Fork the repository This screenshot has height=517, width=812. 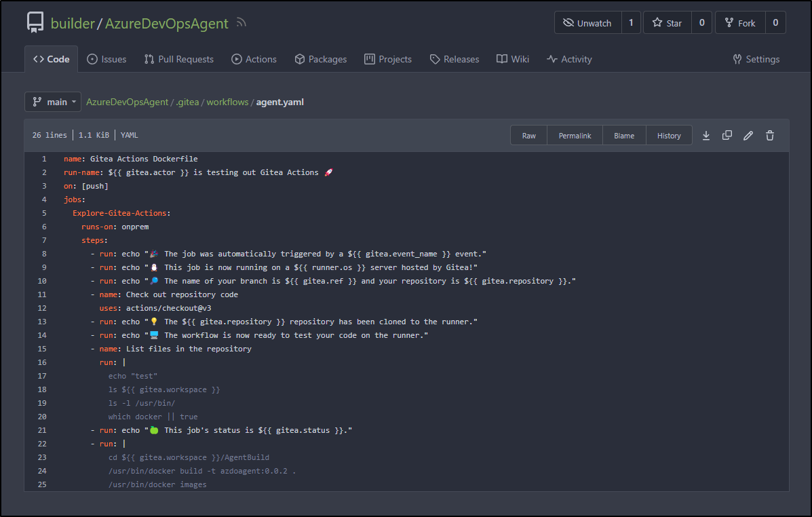[x=740, y=23]
